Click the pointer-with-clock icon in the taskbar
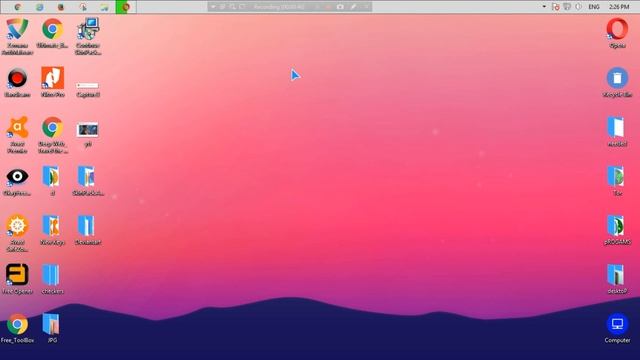This screenshot has width=640, height=360. coord(83,7)
